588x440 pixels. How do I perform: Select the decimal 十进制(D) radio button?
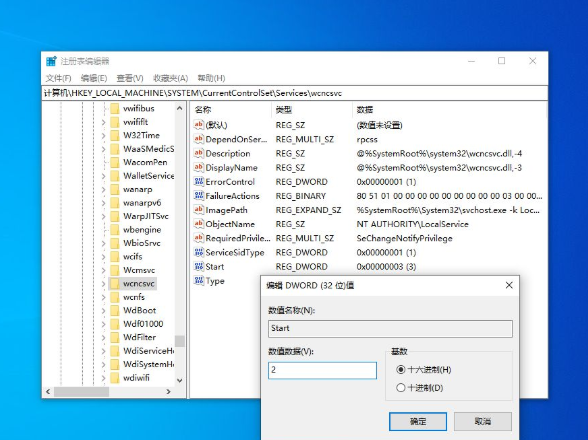pyautogui.click(x=400, y=387)
